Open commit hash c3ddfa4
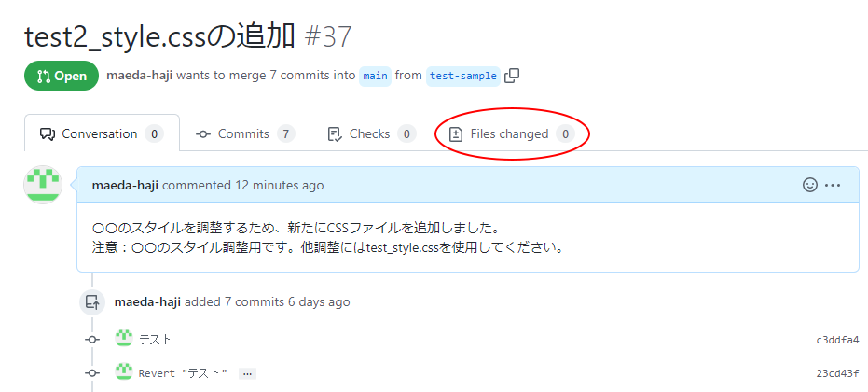The image size is (868, 392). coord(837,340)
